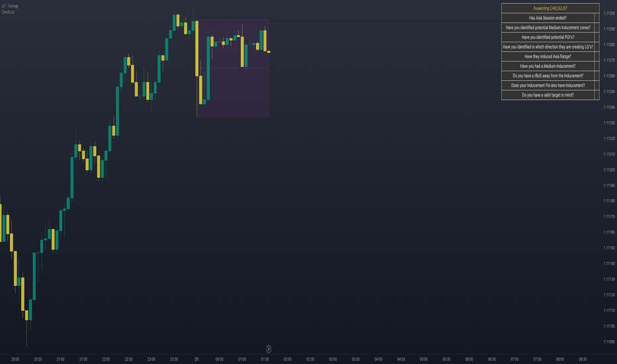Click direction they are creating LQ's row

click(x=547, y=47)
